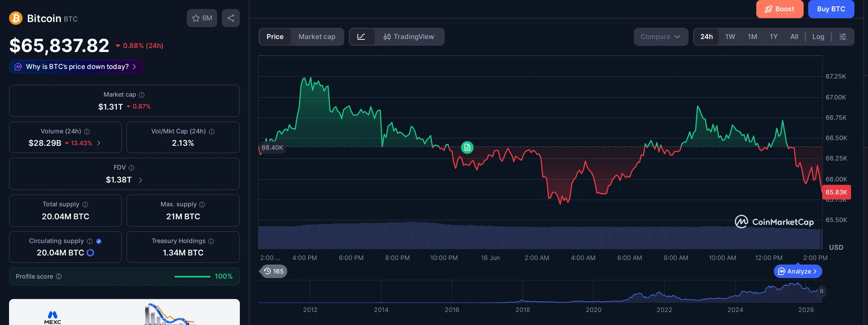
Task: Open Why is BTC's price down today
Action: [76, 67]
